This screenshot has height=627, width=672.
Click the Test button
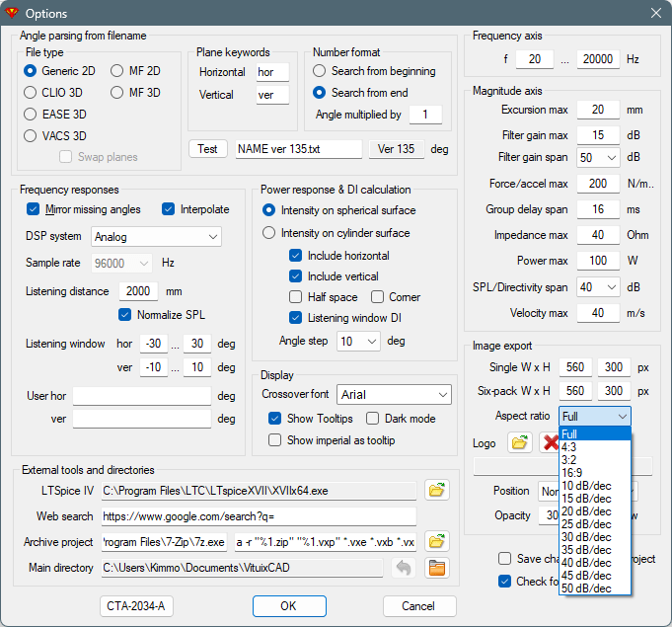pos(208,149)
